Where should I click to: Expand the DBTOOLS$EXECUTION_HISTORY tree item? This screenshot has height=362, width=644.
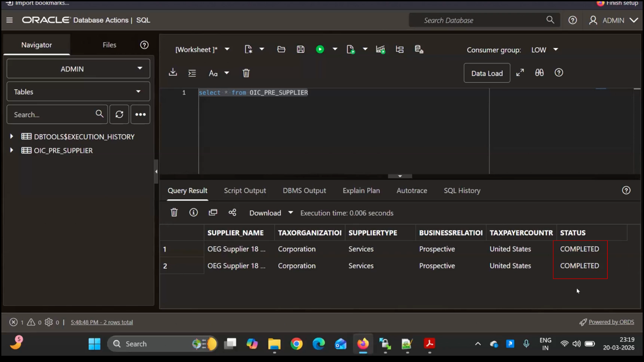click(x=12, y=136)
